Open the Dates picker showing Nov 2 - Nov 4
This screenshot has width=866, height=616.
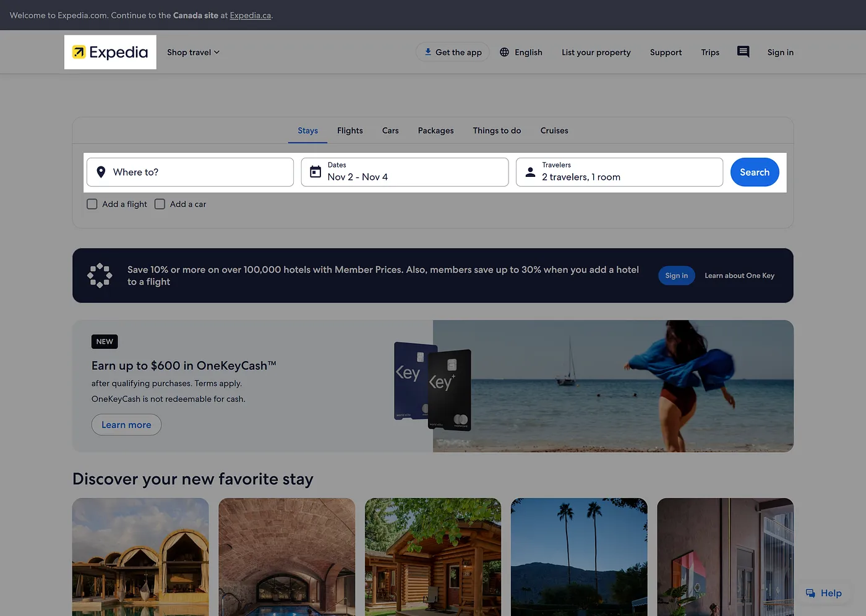click(x=405, y=172)
